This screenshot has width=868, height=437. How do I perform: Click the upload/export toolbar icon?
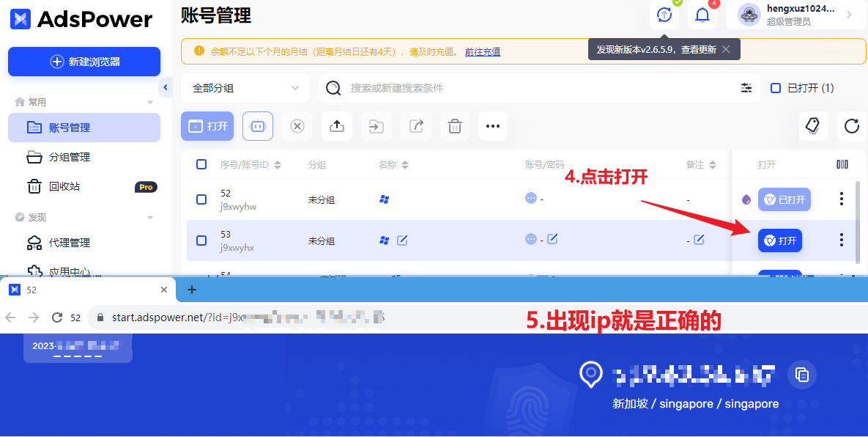[x=336, y=126]
